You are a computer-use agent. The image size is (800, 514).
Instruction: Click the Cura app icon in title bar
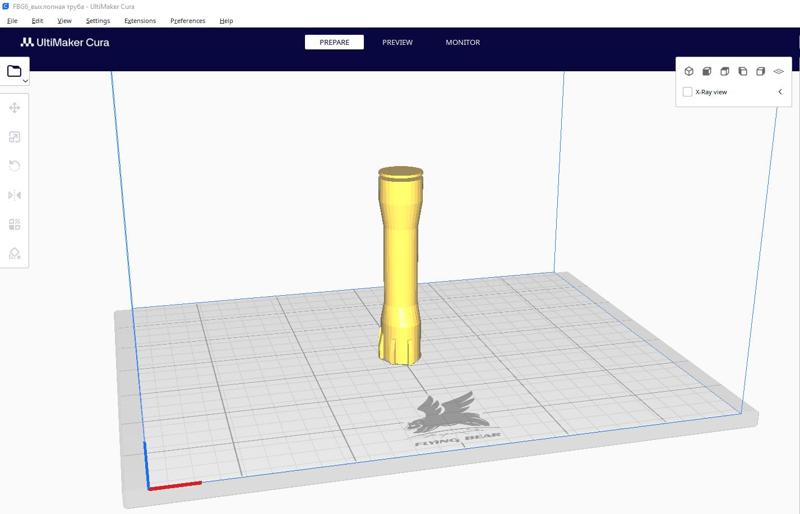click(6, 6)
